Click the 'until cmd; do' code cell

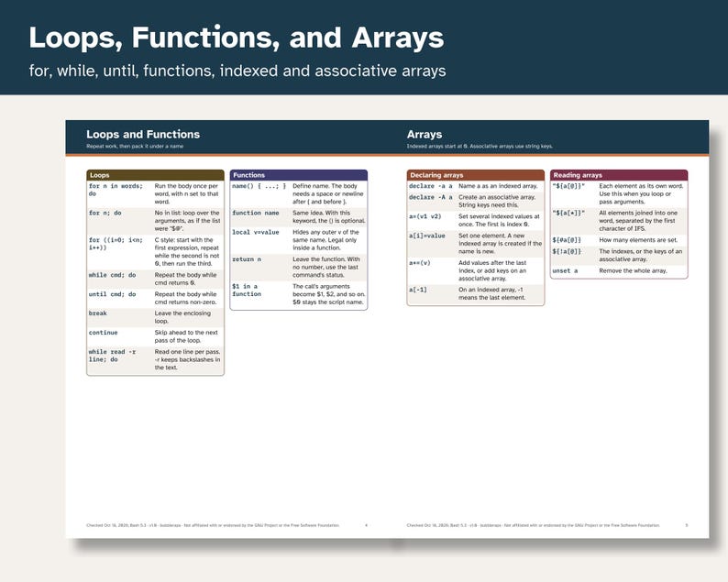(x=113, y=294)
